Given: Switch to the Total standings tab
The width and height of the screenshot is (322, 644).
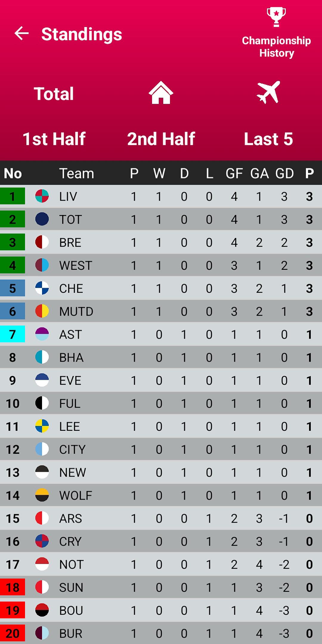Looking at the screenshot, I should [x=54, y=94].
